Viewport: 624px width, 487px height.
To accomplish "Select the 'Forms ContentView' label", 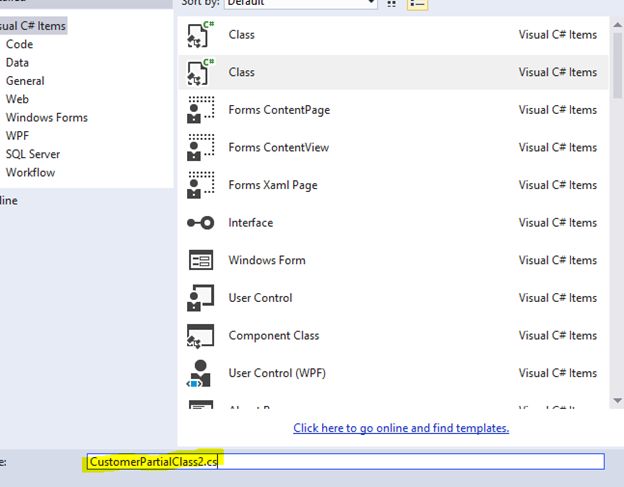I will [279, 147].
